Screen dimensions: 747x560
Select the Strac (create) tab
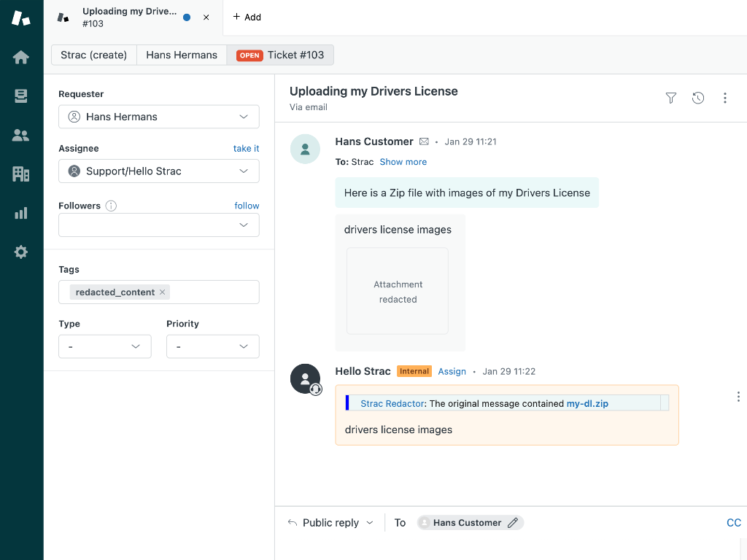click(x=94, y=55)
